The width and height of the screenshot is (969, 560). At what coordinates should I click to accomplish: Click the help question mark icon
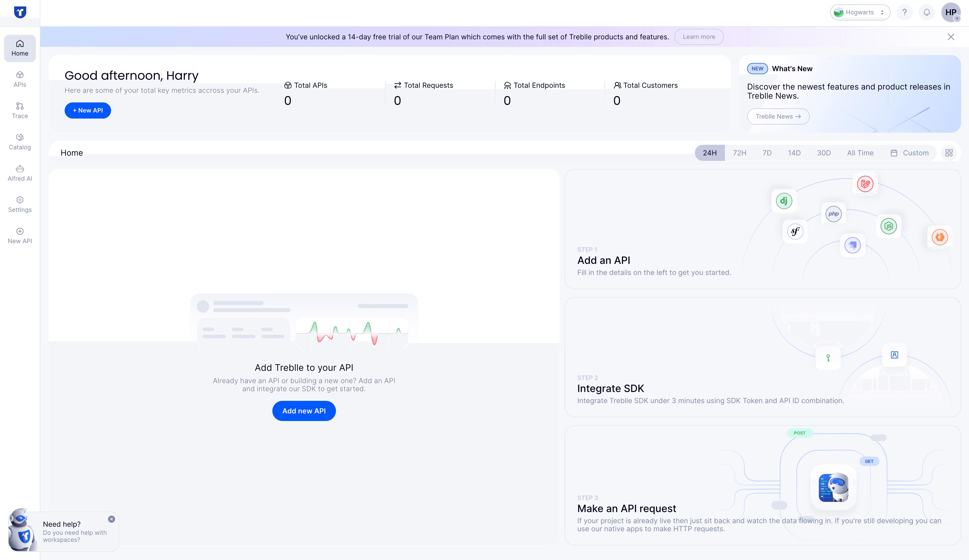click(x=904, y=12)
